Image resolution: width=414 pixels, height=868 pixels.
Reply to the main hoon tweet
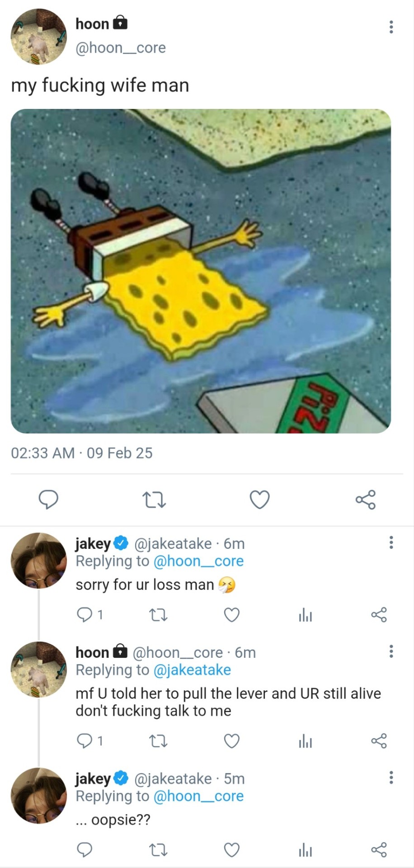tap(48, 500)
